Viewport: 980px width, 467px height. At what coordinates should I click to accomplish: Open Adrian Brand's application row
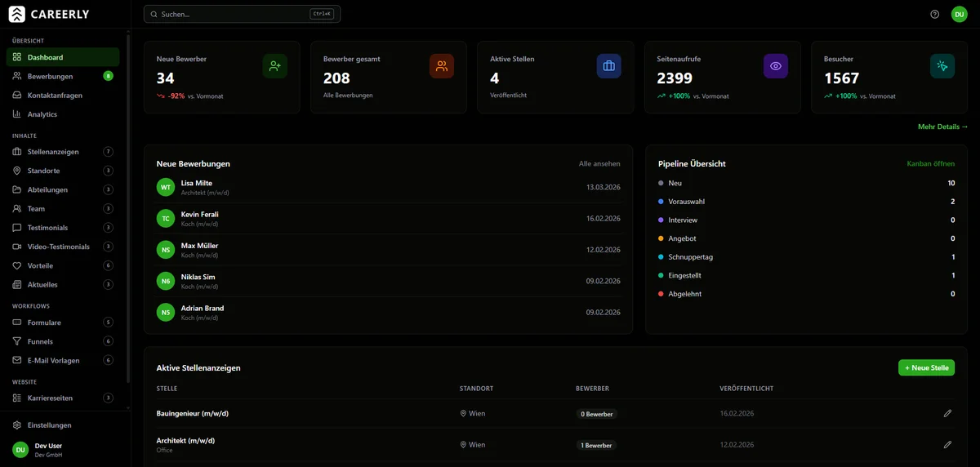[389, 312]
